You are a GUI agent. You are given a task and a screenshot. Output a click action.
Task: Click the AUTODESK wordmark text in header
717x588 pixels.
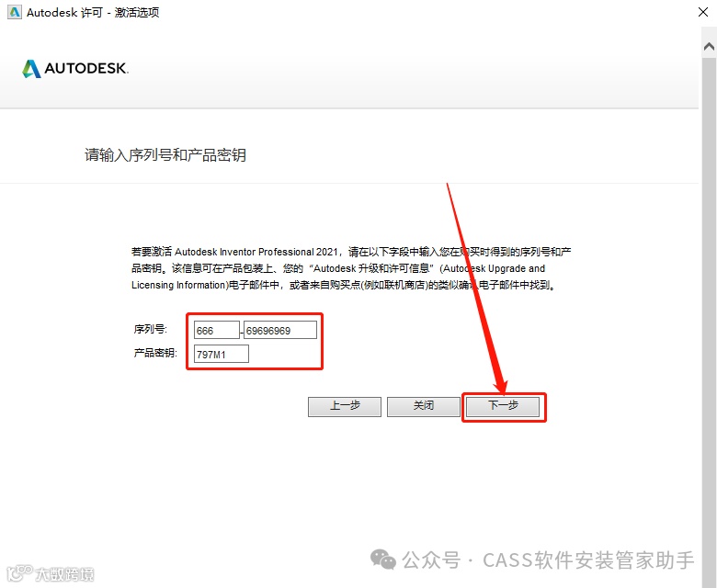[86, 69]
